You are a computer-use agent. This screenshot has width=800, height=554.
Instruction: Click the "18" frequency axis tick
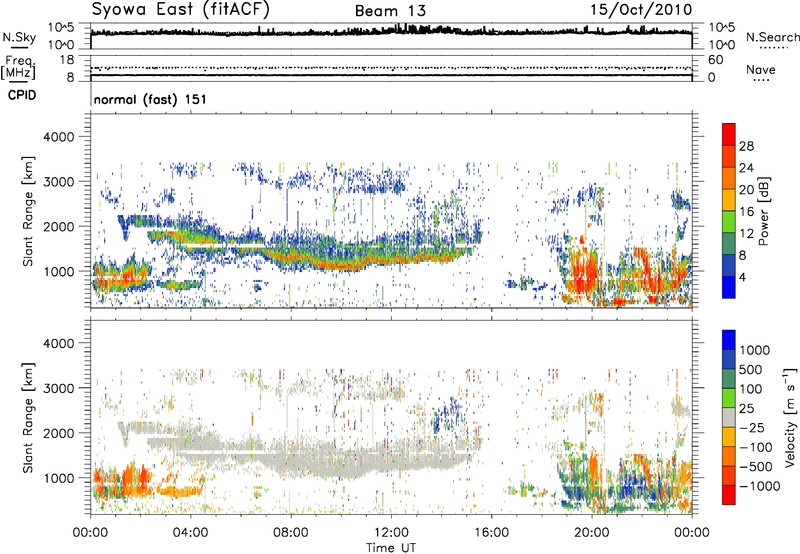tap(67, 60)
